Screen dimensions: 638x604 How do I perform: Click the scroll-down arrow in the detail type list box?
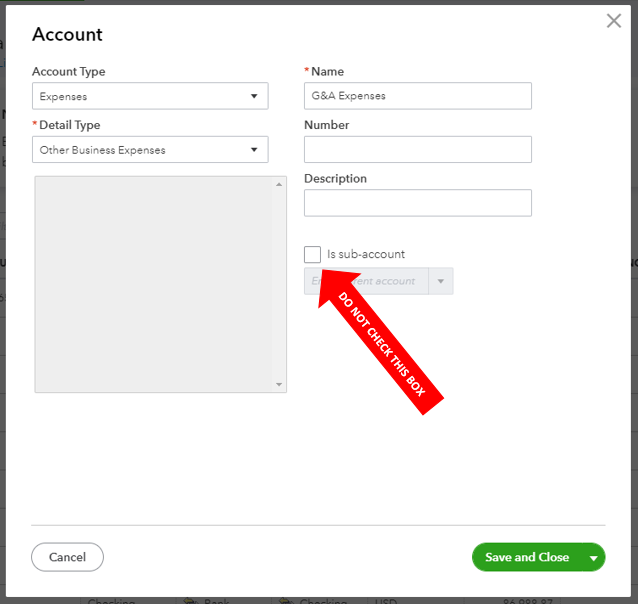click(x=279, y=384)
